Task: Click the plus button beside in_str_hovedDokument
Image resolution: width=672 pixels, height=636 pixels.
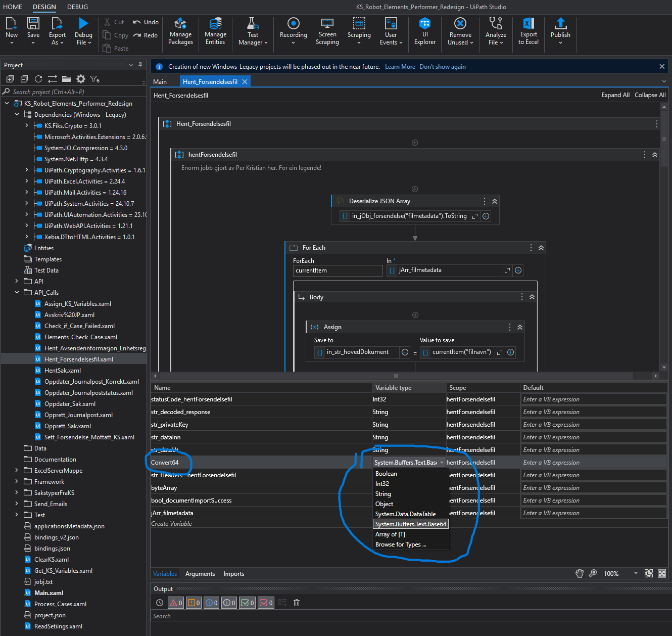Action: click(405, 352)
